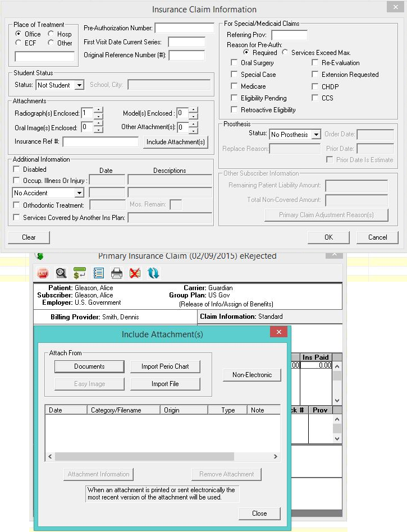Click the Ins Paid scroll down arrow

click(x=337, y=401)
